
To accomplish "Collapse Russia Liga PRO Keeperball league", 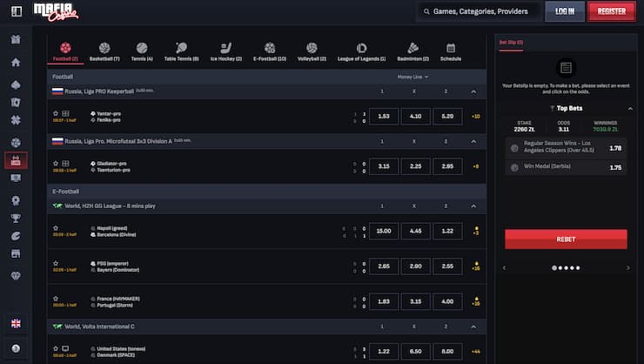I will click(x=473, y=91).
